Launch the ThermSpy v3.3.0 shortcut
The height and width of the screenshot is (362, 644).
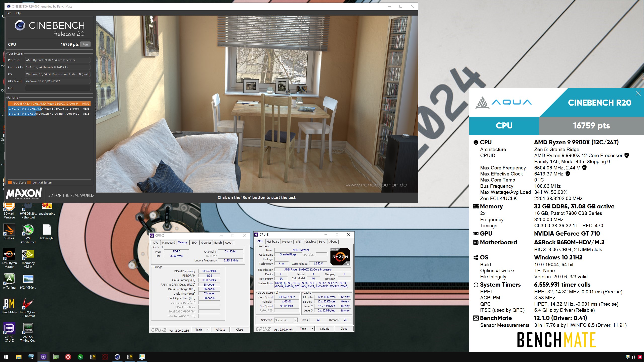click(28, 258)
